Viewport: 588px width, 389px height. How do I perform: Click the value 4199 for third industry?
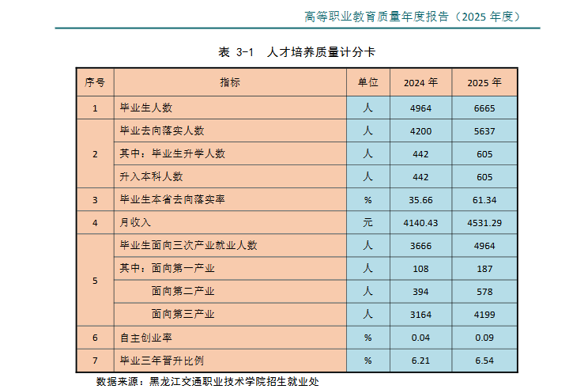click(x=484, y=315)
